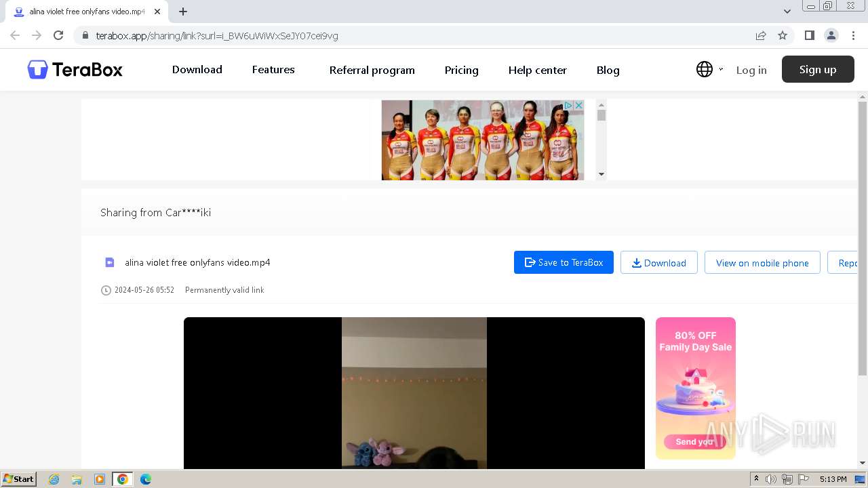Close the alina violet tab

pyautogui.click(x=157, y=12)
